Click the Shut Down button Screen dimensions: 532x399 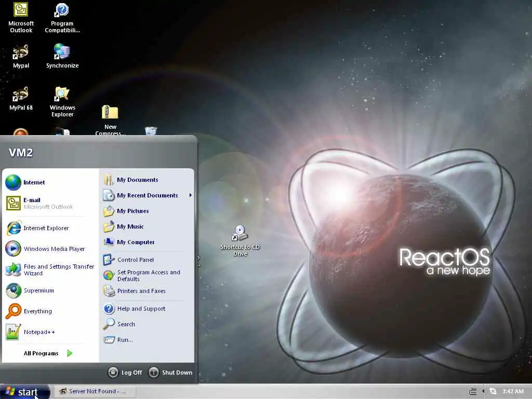pyautogui.click(x=170, y=372)
